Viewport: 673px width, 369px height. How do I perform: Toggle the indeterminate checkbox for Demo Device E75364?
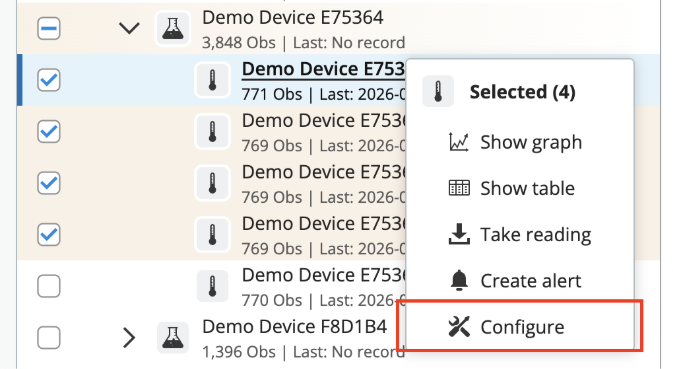(49, 28)
